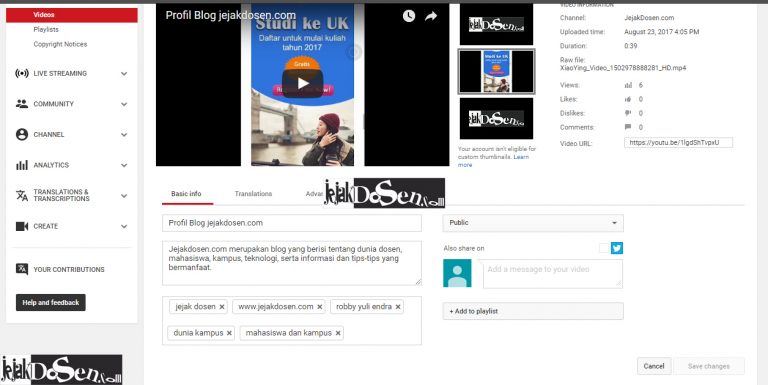
Task: Select the middle Studi ke UK thumbnail
Action: 496,72
